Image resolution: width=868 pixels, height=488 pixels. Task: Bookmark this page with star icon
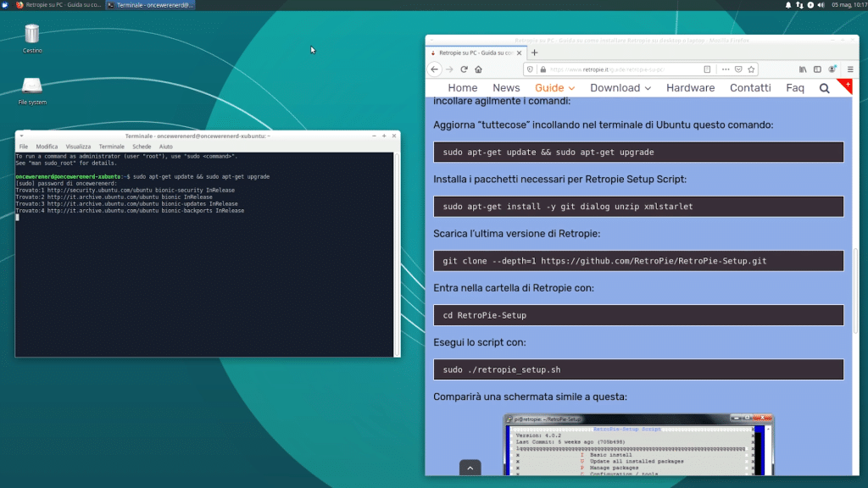751,69
